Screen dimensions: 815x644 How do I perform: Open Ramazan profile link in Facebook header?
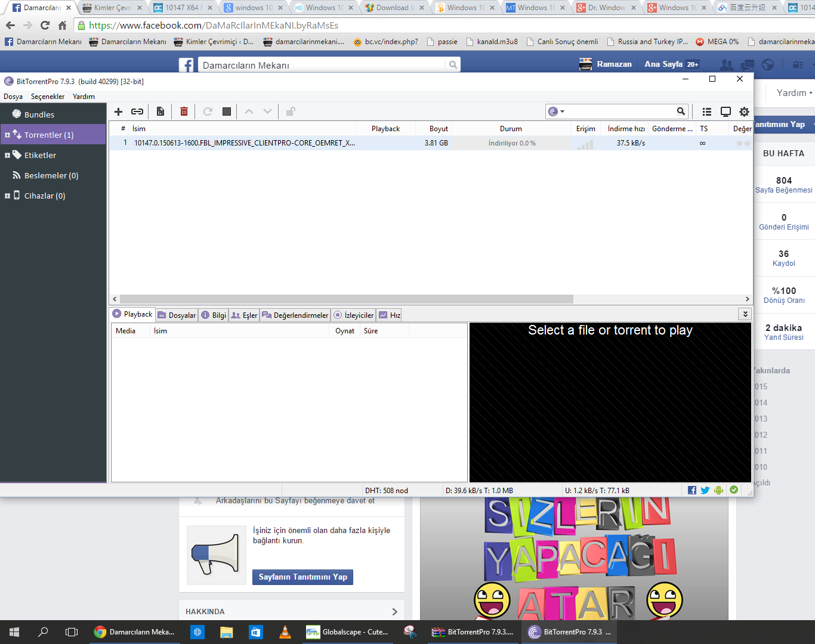[606, 64]
